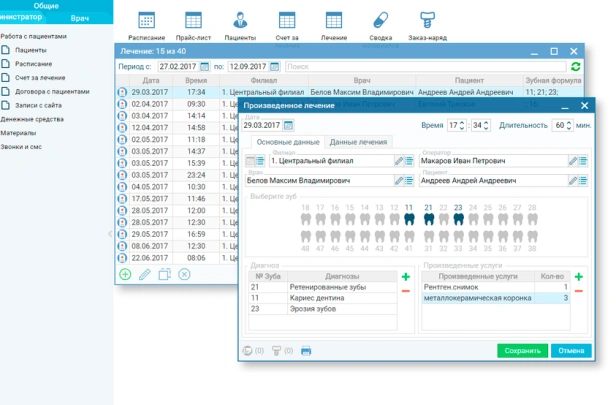Open Заказ-наряд from the top toolbar

coord(426,23)
